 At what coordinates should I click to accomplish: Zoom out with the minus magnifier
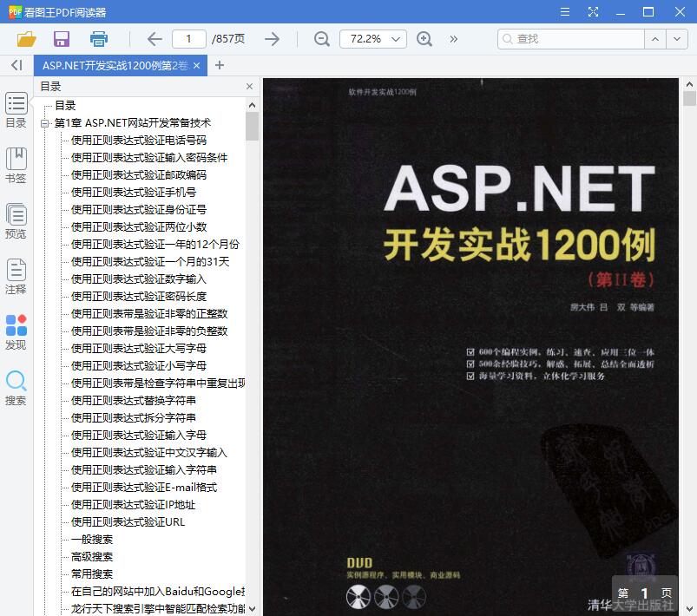click(321, 39)
